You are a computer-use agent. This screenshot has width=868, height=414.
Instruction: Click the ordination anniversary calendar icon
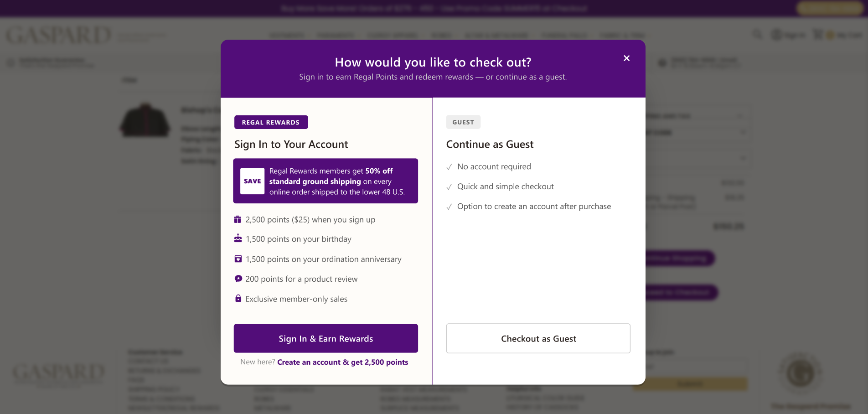(238, 259)
